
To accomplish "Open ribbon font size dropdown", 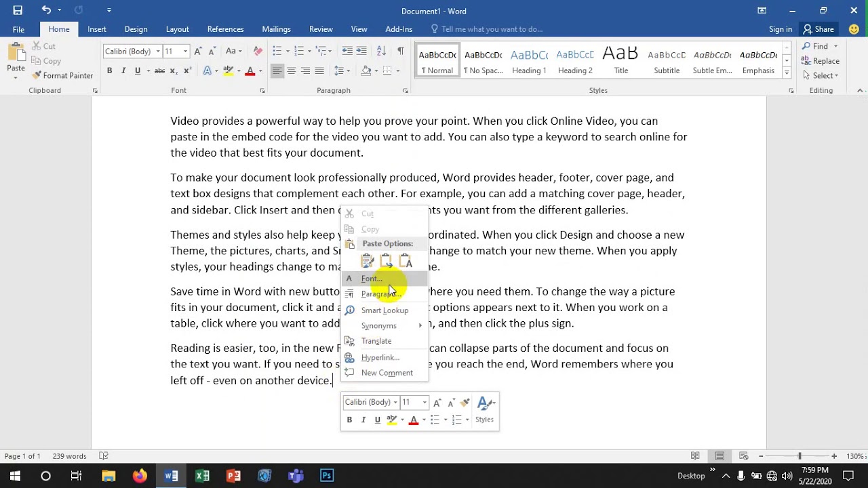I will point(185,51).
